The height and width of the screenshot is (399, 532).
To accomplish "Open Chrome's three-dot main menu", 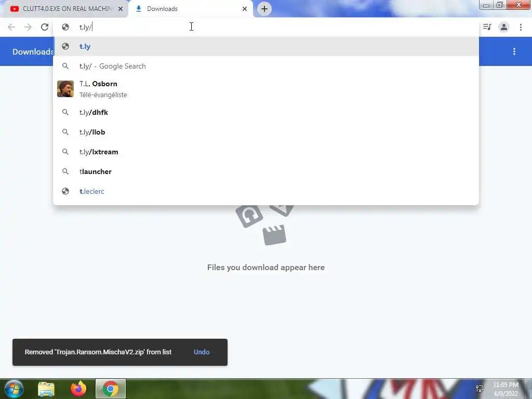I will (x=521, y=27).
